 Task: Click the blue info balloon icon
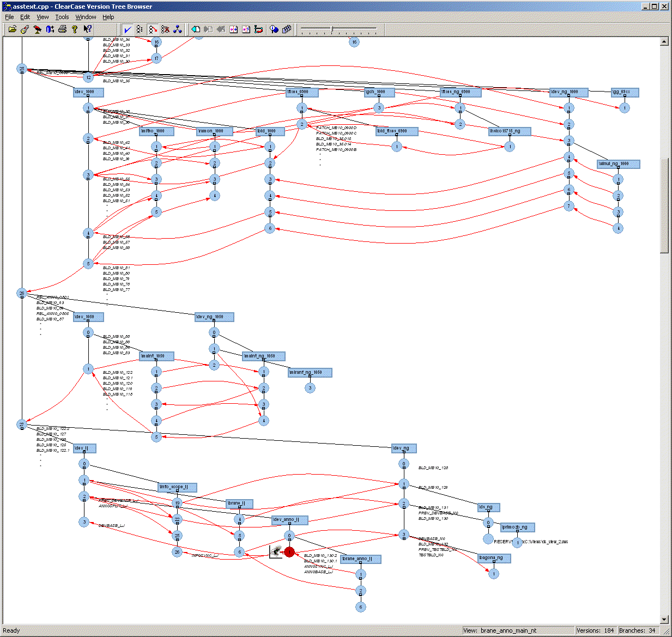click(274, 29)
